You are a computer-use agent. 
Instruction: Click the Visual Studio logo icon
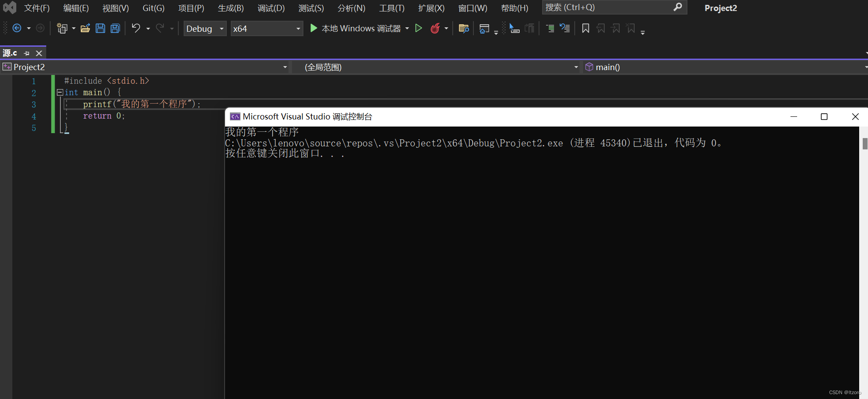click(x=9, y=7)
